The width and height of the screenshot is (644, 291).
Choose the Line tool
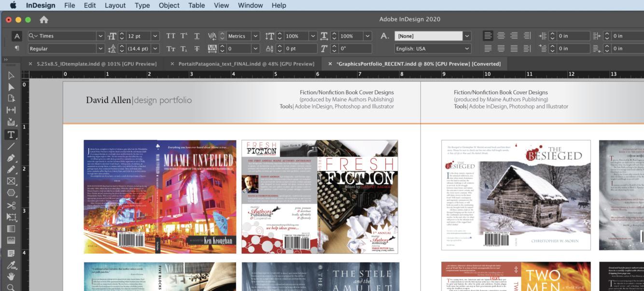11,146
